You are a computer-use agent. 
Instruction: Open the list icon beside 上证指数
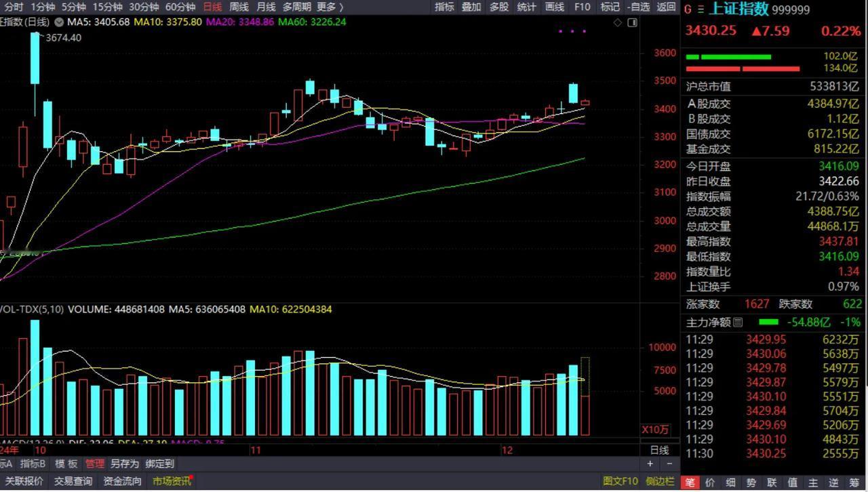tap(701, 9)
